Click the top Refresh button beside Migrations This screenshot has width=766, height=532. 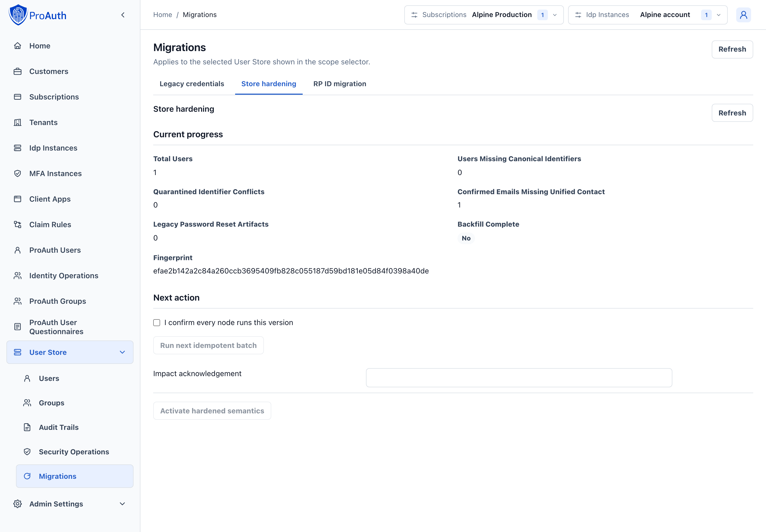click(732, 49)
